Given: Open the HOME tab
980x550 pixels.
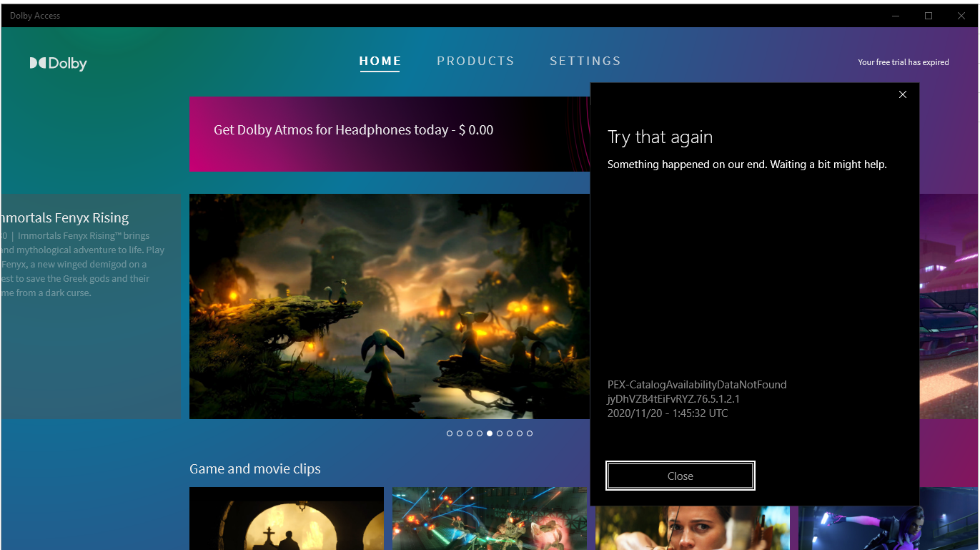Looking at the screenshot, I should (x=380, y=62).
